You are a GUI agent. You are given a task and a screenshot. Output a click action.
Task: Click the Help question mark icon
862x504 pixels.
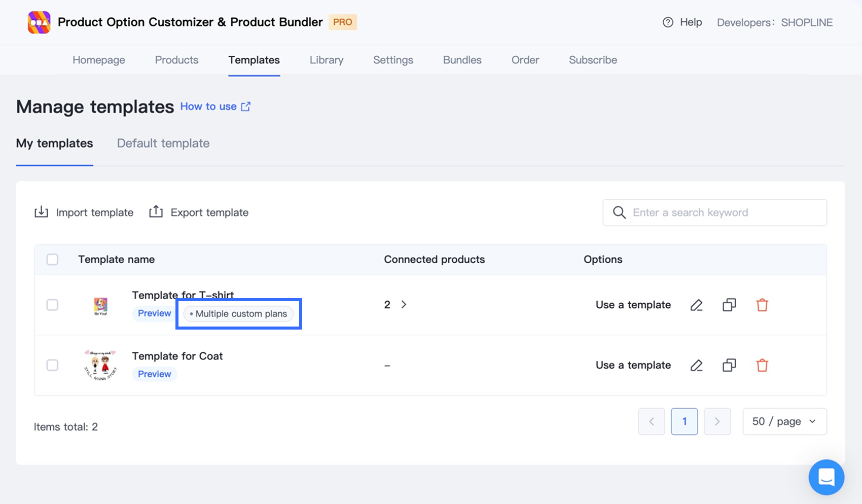pos(668,22)
